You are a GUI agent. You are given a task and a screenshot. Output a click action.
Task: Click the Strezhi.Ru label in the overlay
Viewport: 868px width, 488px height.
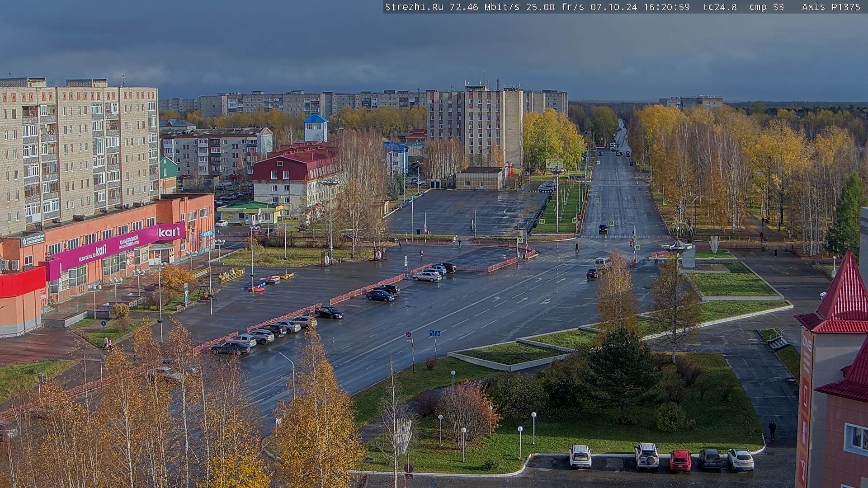point(414,7)
